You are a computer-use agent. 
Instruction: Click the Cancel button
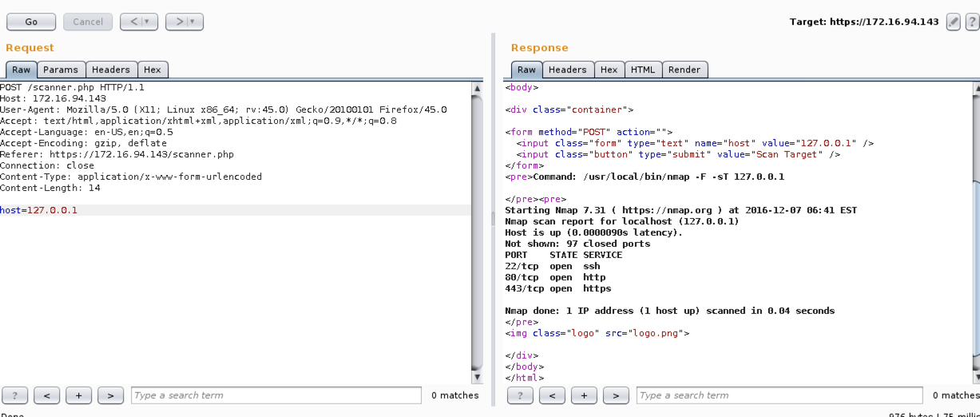[x=88, y=22]
